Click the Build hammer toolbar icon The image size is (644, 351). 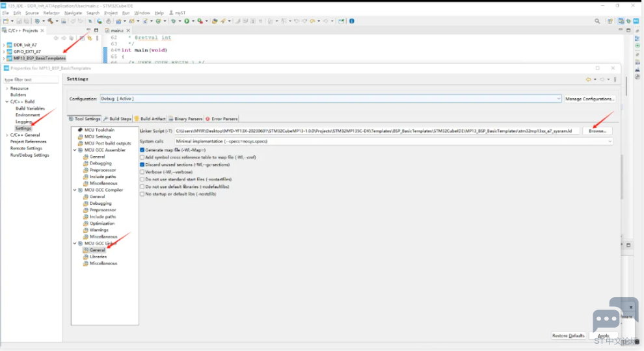50,21
